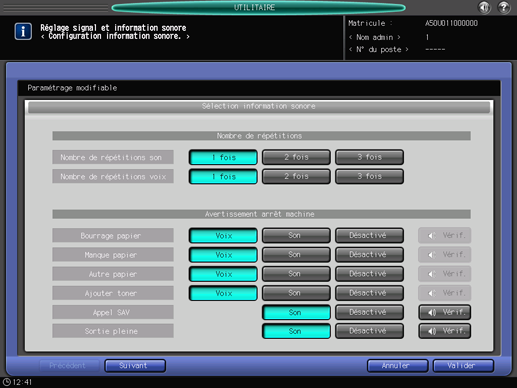This screenshot has height=388, width=517.
Task: Select Voix for Manque papier
Action: point(223,255)
